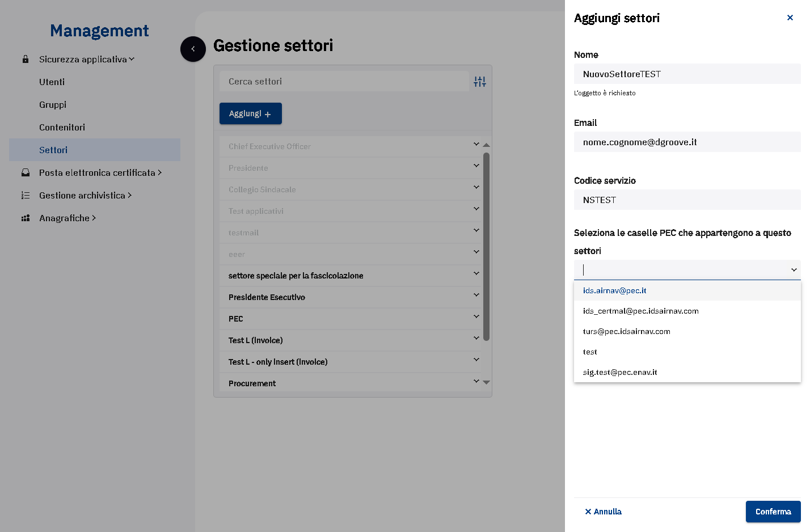Expand eeer row chevron
Viewport: 810px width, 532px height.
(476, 252)
